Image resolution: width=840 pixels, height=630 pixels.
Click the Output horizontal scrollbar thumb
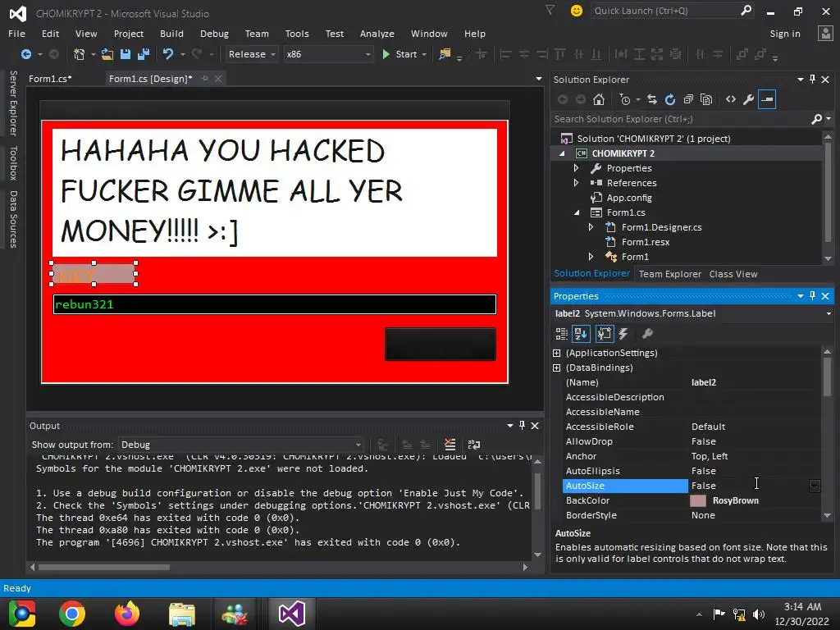coord(104,567)
